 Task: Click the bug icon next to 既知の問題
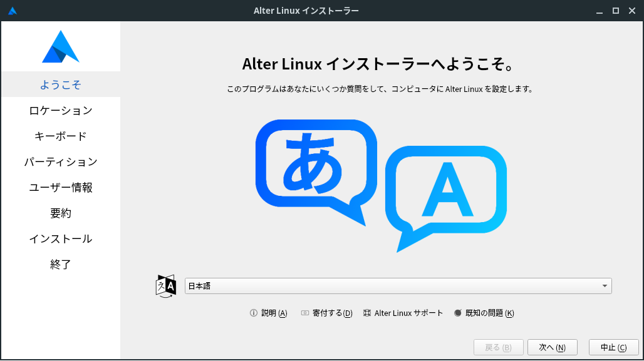pos(457,313)
